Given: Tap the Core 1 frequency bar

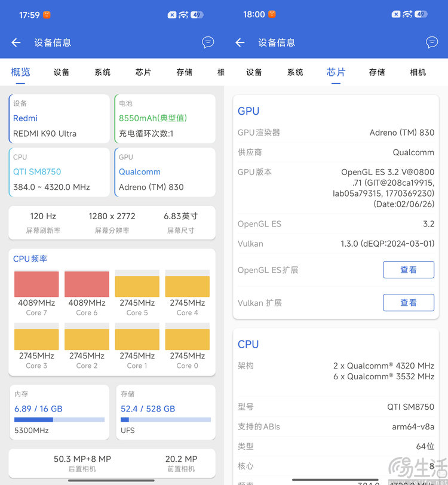Looking at the screenshot, I should [137, 336].
